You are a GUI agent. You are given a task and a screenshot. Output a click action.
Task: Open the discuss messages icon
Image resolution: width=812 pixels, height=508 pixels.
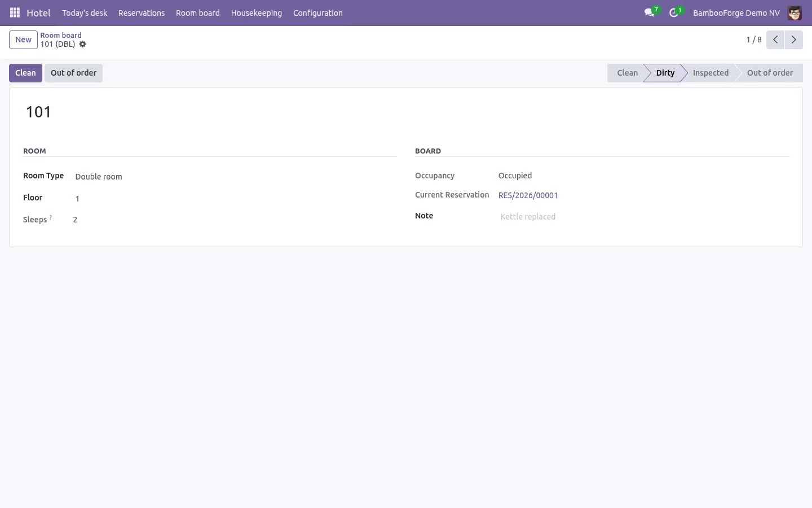pos(650,12)
